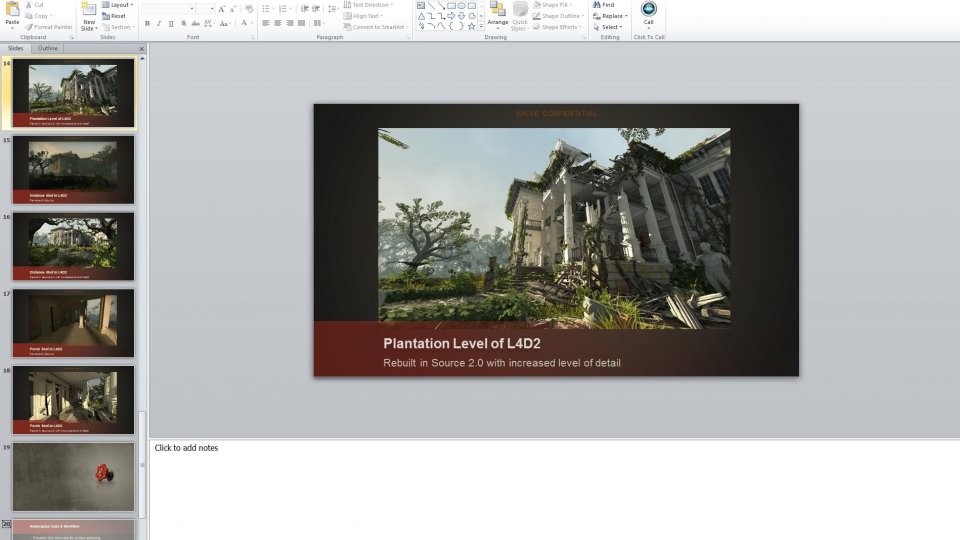The height and width of the screenshot is (540, 960).
Task: Decrease font size with shrink font icon
Action: click(233, 9)
